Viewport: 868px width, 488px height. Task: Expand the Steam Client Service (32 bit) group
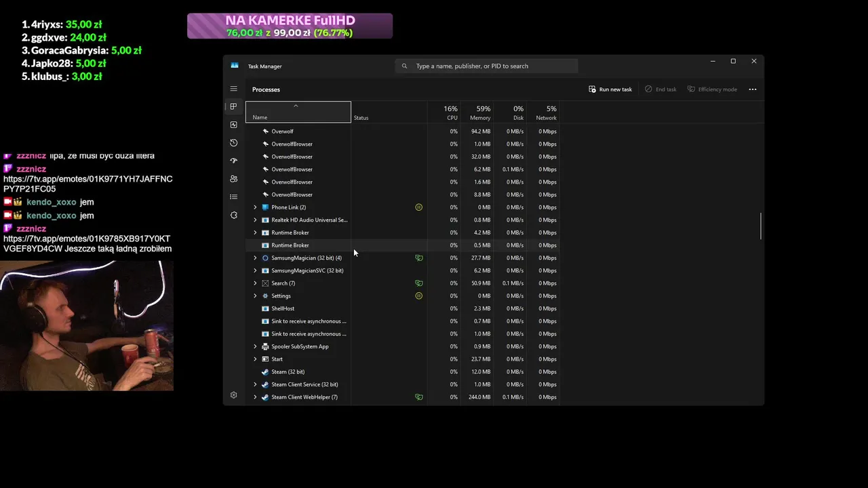click(255, 384)
